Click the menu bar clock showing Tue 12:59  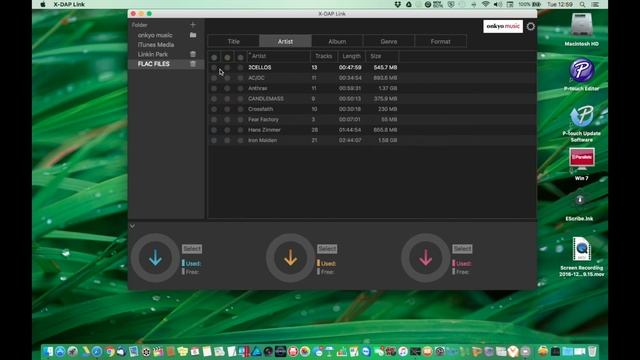pos(560,4)
